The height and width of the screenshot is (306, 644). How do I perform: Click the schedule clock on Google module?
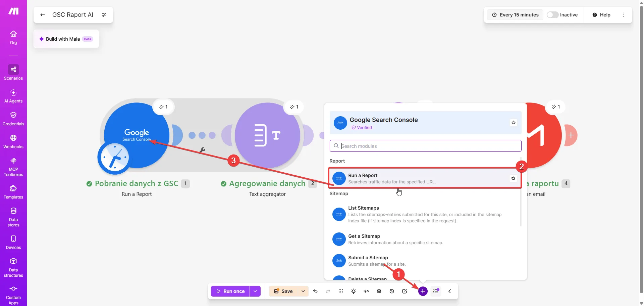[115, 158]
